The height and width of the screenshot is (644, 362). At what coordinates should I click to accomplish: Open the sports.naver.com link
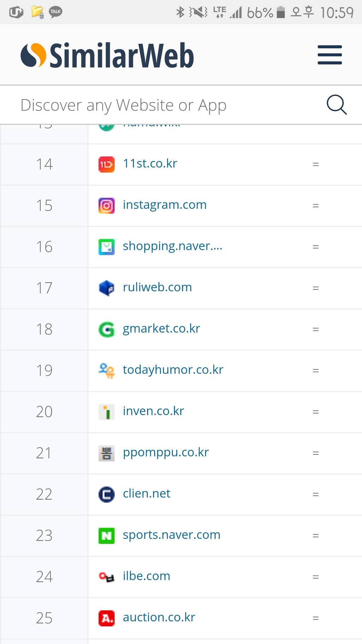coord(171,535)
